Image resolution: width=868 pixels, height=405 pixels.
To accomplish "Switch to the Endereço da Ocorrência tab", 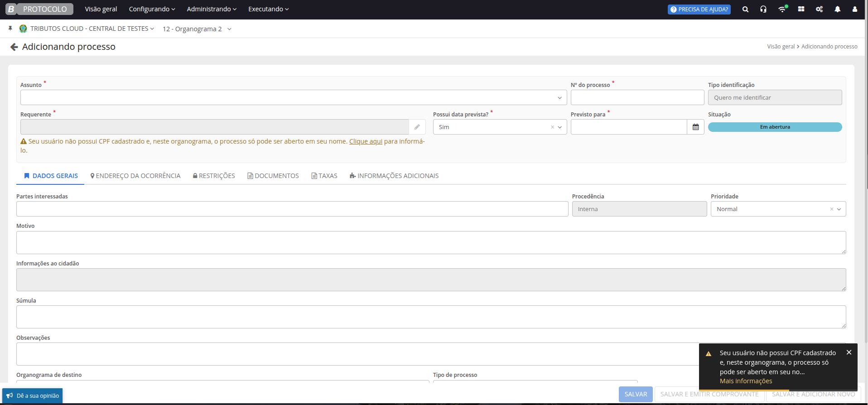I will coord(135,176).
